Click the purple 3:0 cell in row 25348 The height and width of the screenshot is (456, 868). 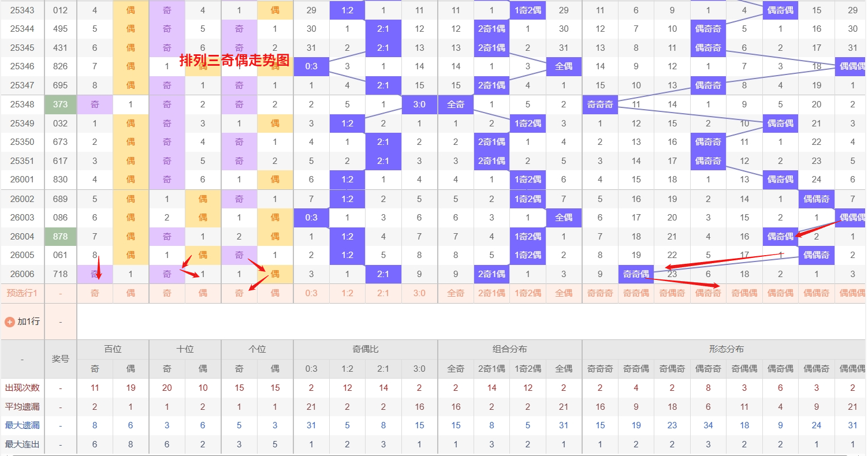pyautogui.click(x=419, y=104)
